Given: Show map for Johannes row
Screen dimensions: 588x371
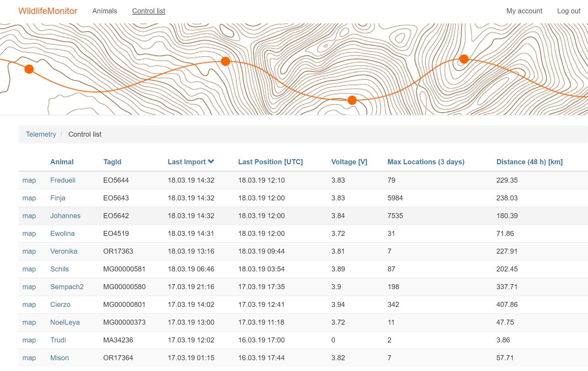Looking at the screenshot, I should coord(29,216).
